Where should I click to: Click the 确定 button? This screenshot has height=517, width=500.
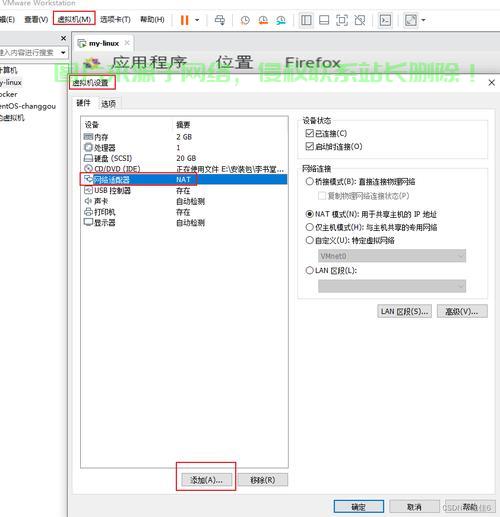pyautogui.click(x=359, y=507)
